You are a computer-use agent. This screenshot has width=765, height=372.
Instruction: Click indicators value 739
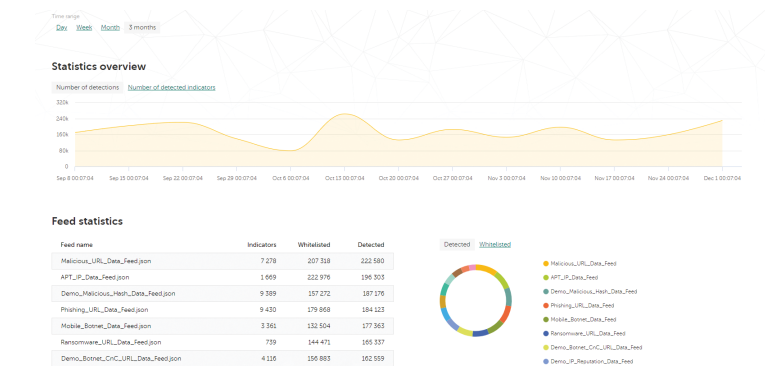271,342
